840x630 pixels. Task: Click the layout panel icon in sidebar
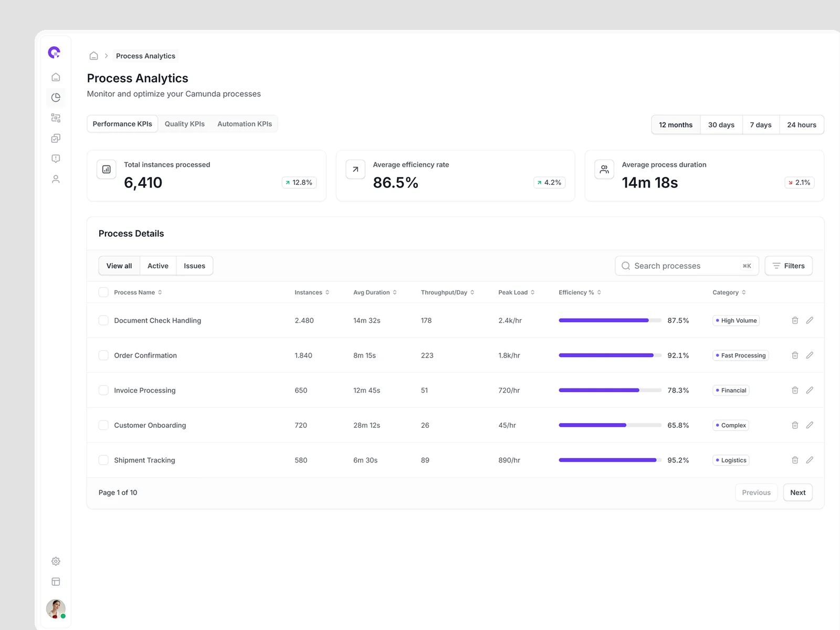pos(56,582)
